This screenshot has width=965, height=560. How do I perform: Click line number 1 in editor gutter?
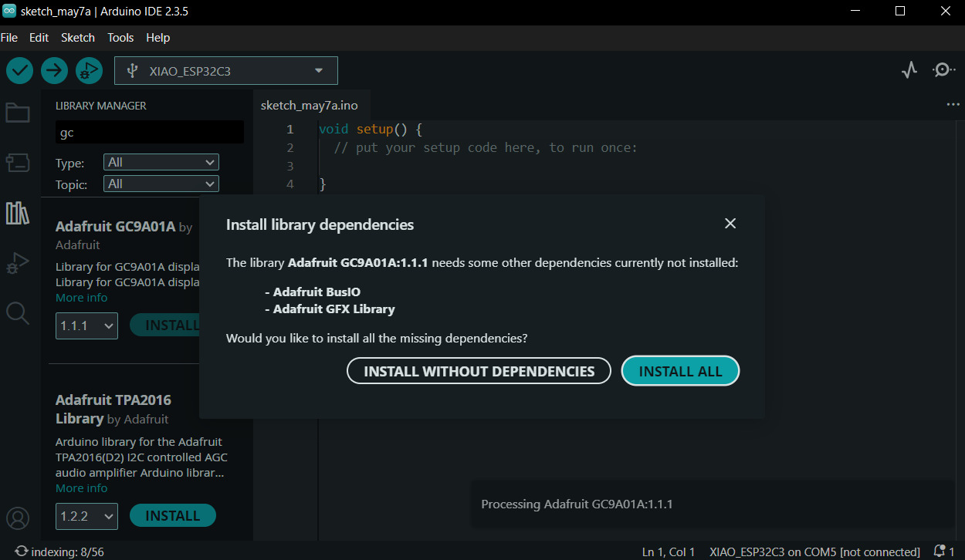(289, 129)
